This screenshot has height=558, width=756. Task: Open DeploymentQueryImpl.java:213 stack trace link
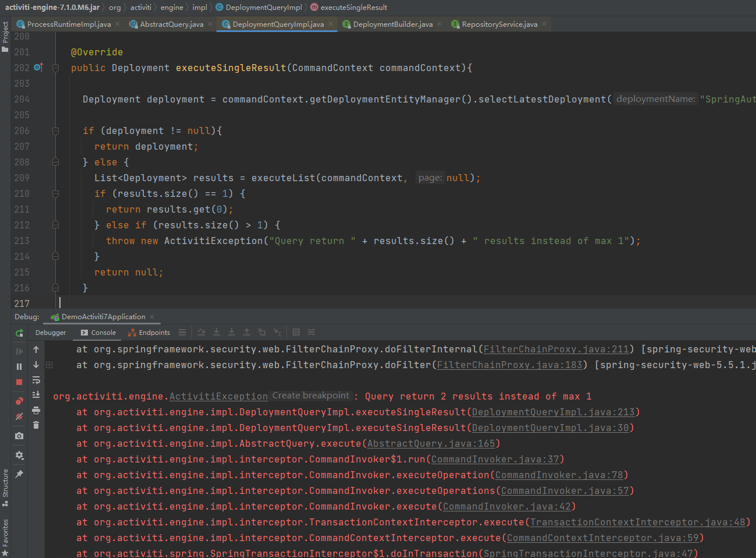pyautogui.click(x=553, y=412)
